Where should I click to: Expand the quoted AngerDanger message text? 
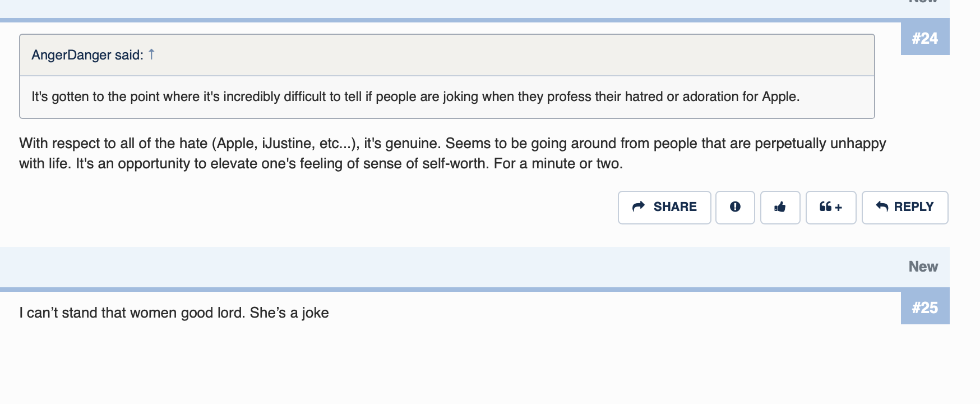pos(415,97)
